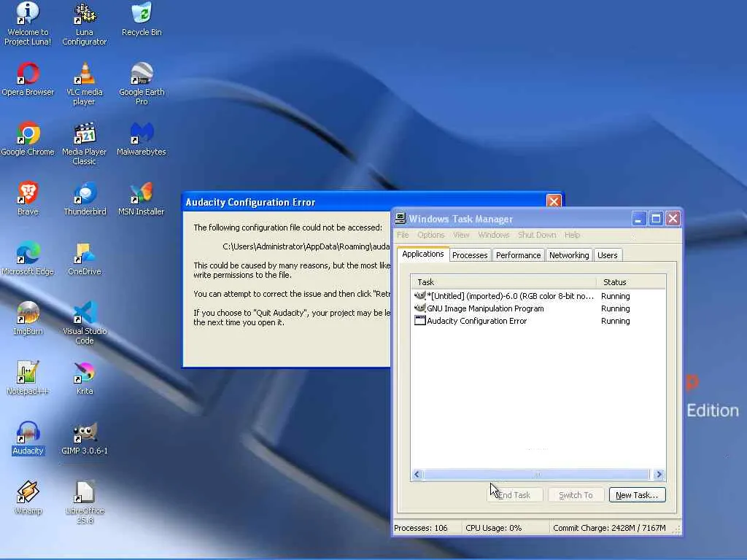The image size is (747, 560).
Task: Open the Options menu in Task Manager
Action: (x=430, y=235)
